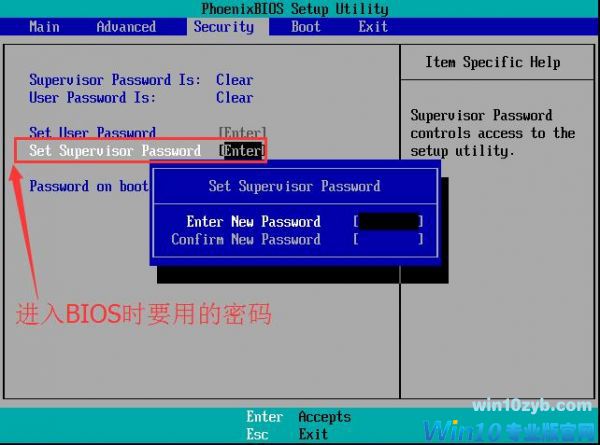Screen dimensions: 600x445
Task: Click the Supervisor Password Is status line
Action: [141, 80]
